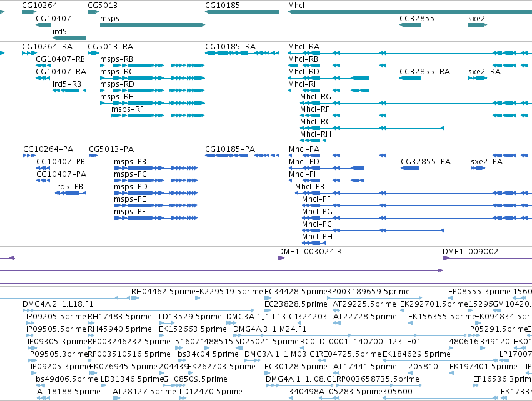The image size is (532, 401).
Task: Click the DME1-009002 feature label
Action: [470, 252]
